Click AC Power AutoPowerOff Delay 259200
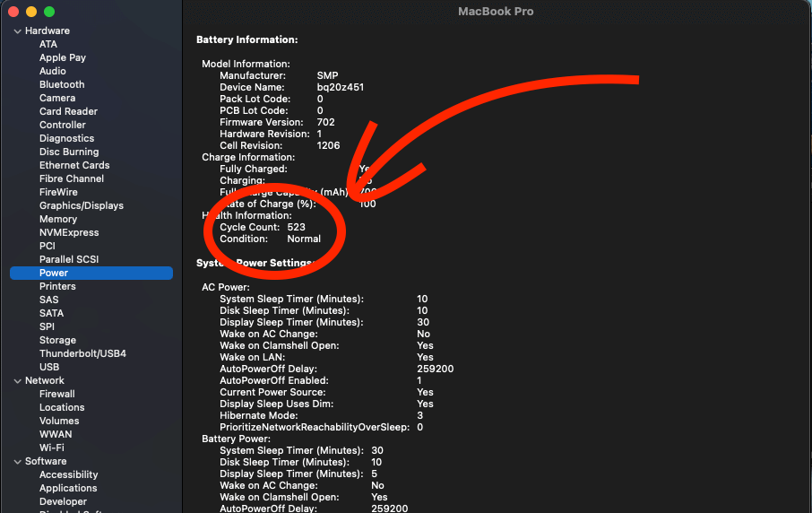 pos(435,370)
